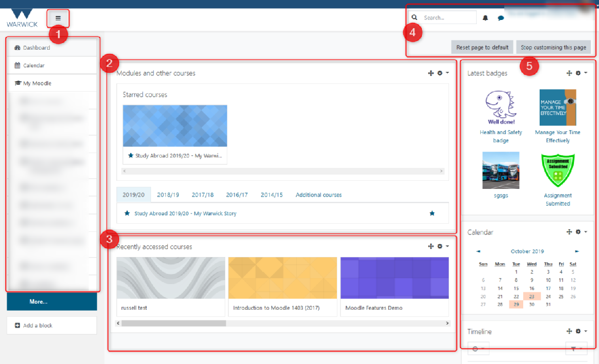
Task: Open Calendar in the side navigation
Action: point(34,66)
